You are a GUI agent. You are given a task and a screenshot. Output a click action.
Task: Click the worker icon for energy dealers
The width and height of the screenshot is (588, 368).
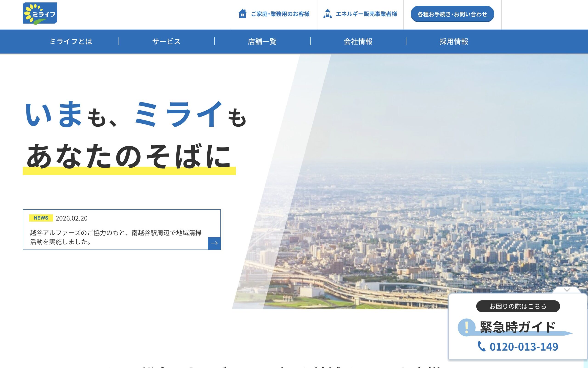tap(327, 14)
